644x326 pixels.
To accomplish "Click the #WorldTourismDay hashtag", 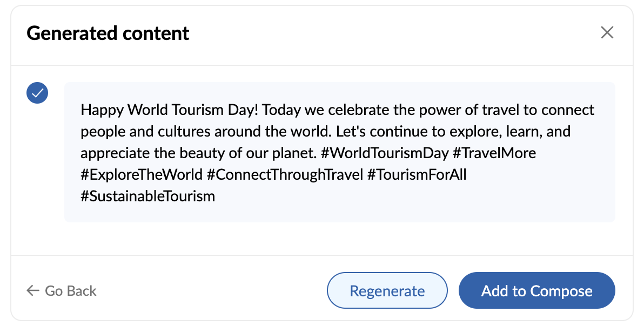I will [385, 153].
